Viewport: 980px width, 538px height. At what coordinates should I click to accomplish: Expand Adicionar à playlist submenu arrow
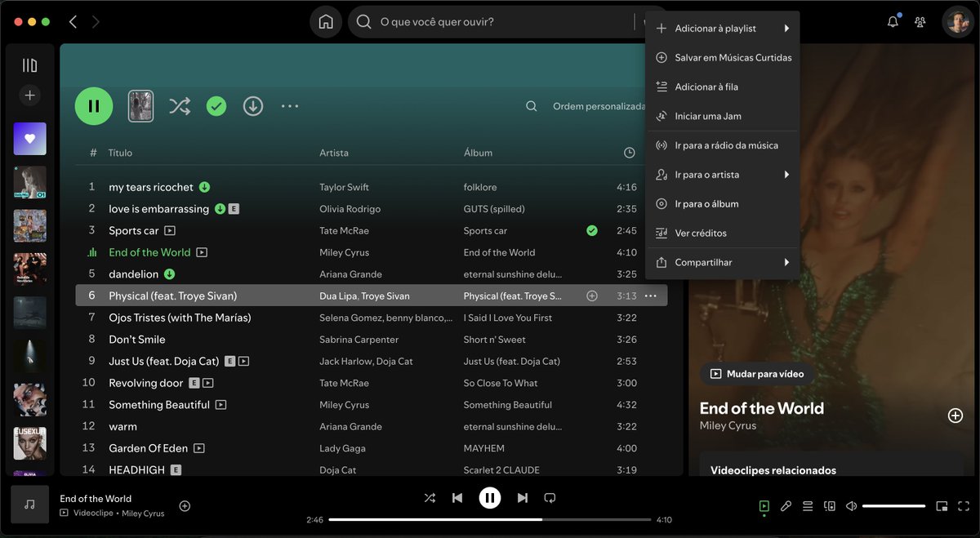coord(786,29)
